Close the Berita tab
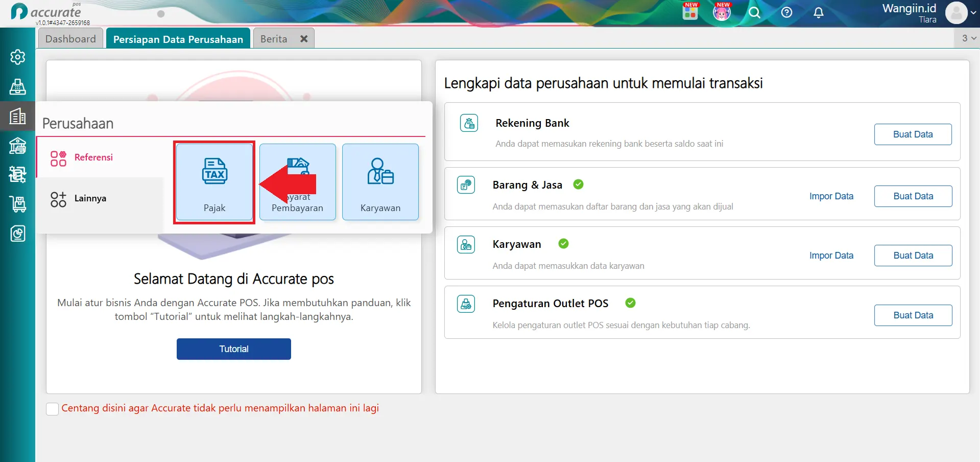Screen dimensions: 980x462 304,39
